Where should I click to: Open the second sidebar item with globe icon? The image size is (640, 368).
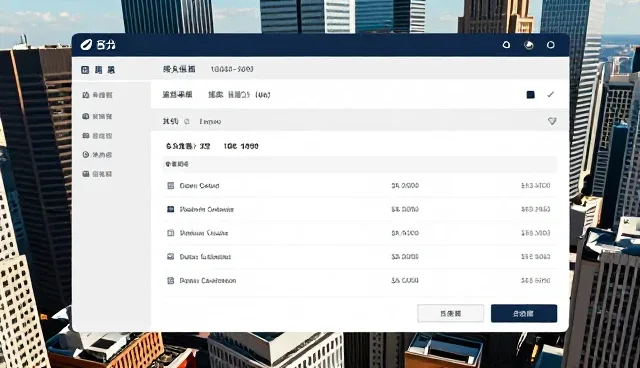coord(97,116)
